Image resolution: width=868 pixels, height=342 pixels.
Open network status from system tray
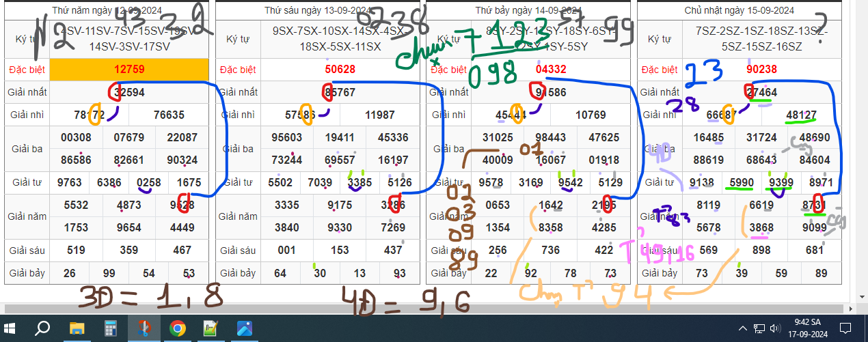point(759,328)
